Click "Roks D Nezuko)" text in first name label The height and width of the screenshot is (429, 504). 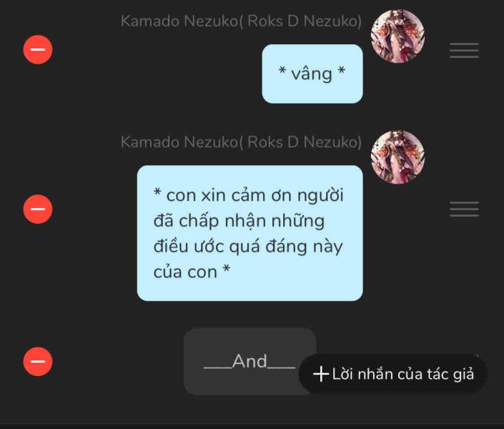(x=305, y=21)
